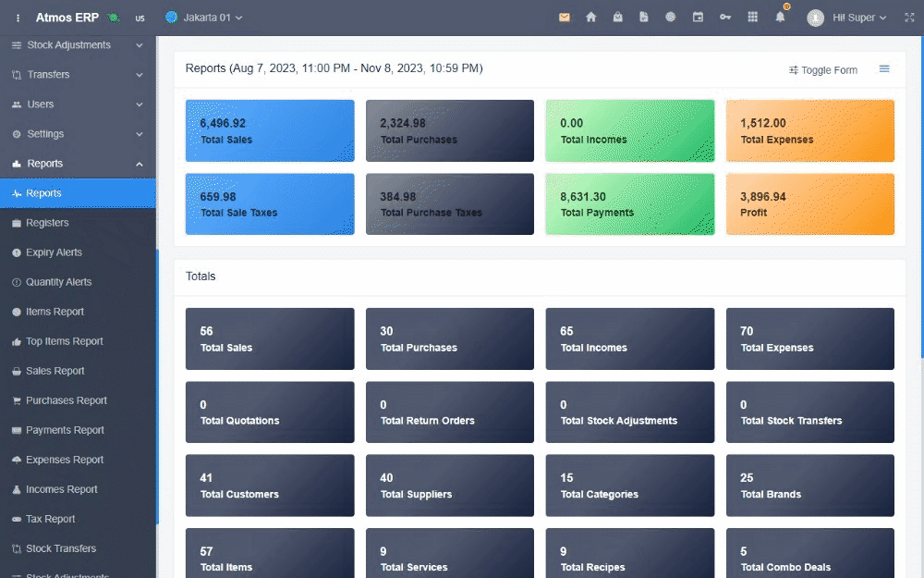This screenshot has width=924, height=578.
Task: Collapse the Reports sidebar section
Action: 78,164
